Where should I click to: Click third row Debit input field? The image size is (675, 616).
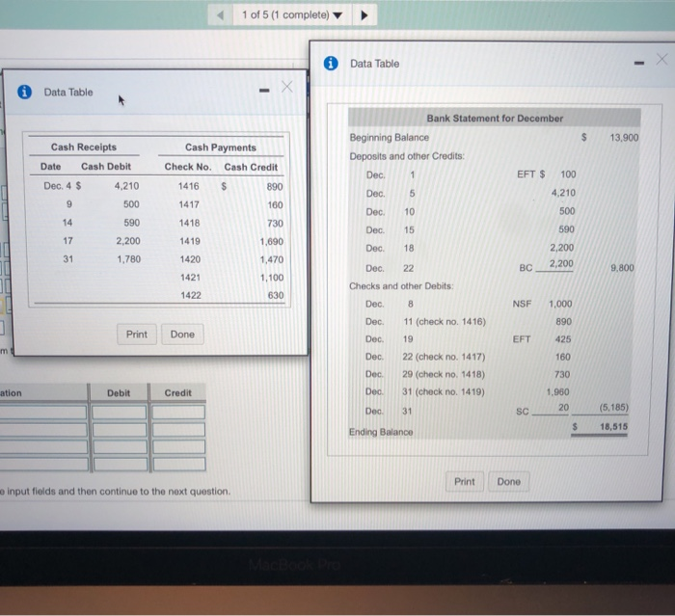click(120, 447)
